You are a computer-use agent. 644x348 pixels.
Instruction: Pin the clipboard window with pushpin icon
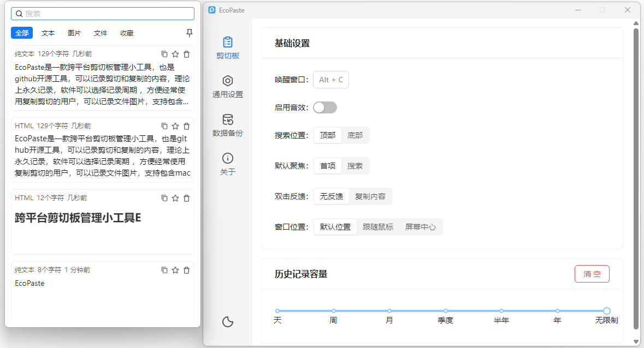tap(190, 33)
